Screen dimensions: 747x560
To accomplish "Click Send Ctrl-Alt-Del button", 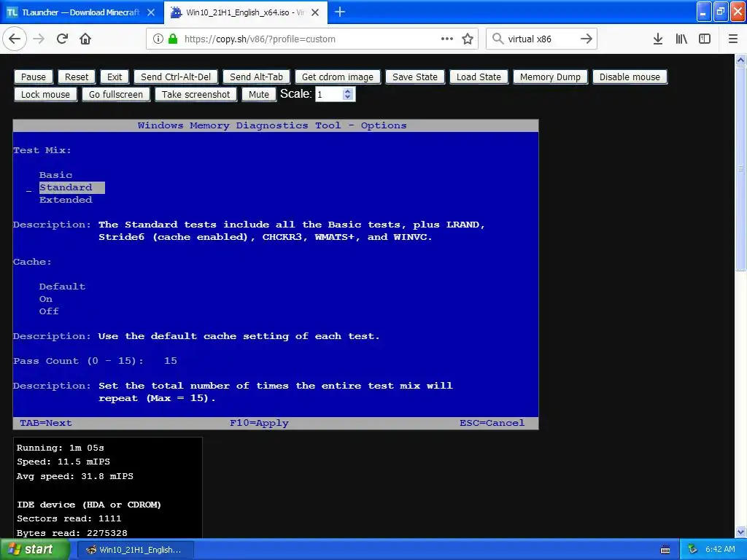I will pos(176,77).
